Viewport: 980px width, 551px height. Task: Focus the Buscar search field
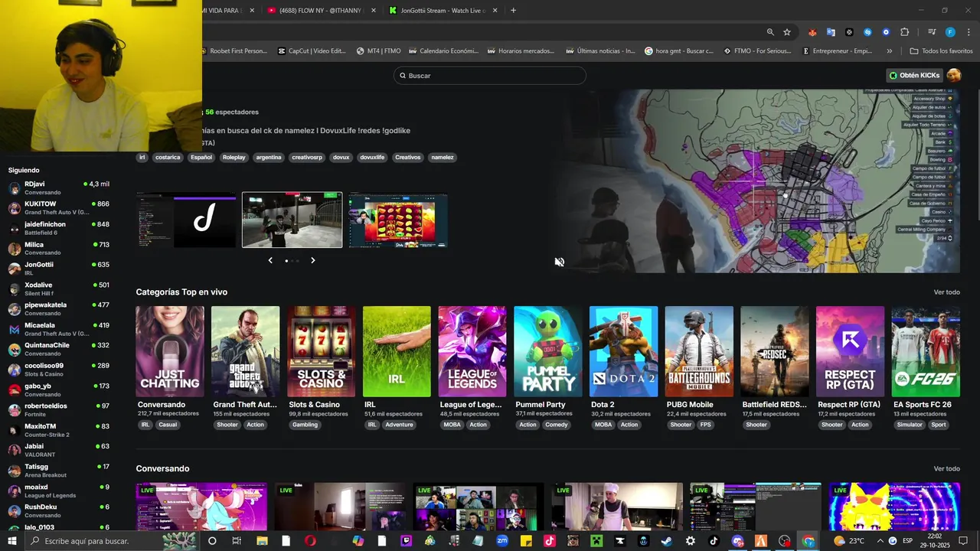[490, 75]
